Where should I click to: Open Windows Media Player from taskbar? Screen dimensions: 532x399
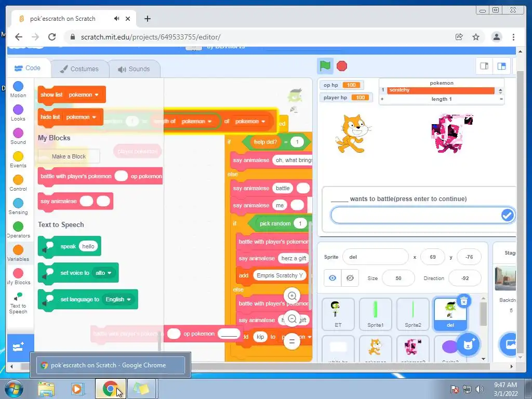(77, 389)
